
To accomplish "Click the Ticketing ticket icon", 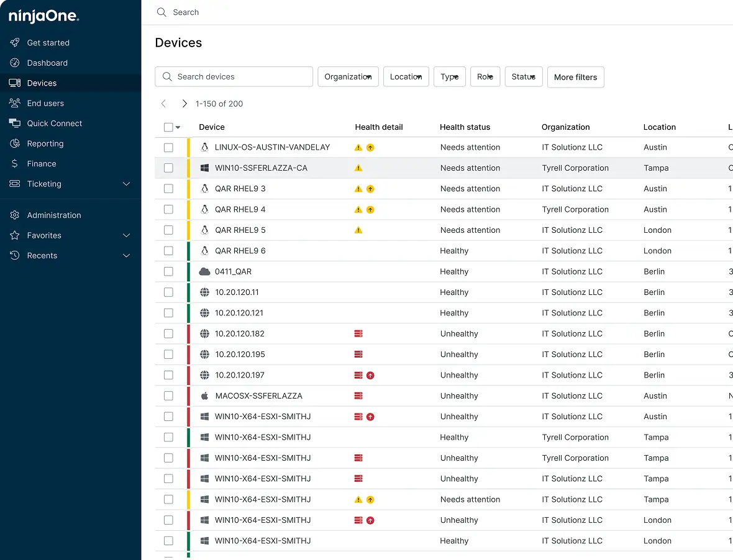I will click(15, 184).
